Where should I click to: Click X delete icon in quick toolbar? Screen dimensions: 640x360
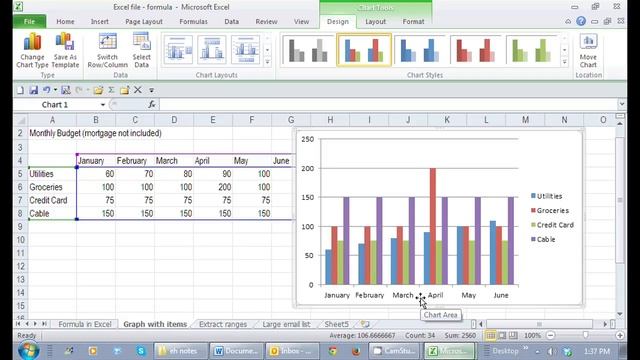[x=138, y=90]
